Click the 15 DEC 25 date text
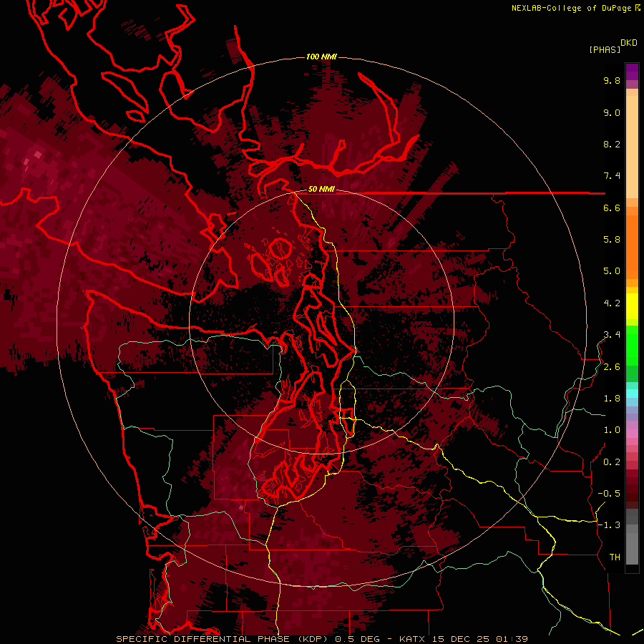 point(462,639)
